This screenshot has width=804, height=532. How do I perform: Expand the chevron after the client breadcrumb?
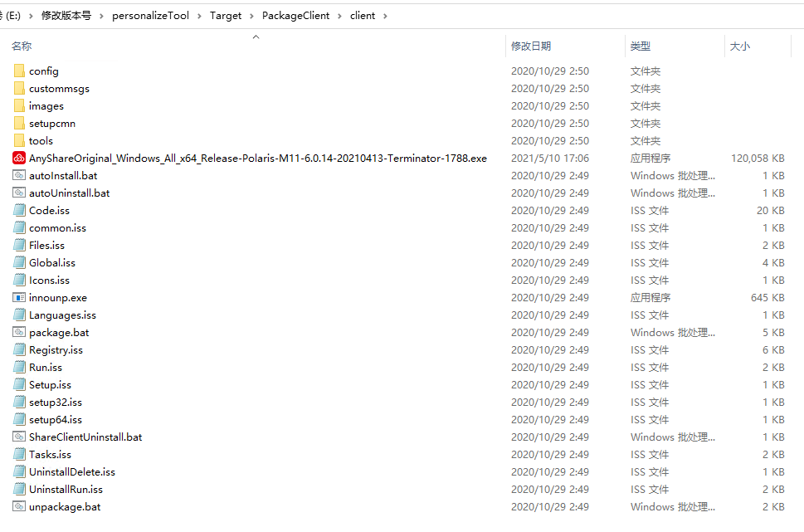coord(385,17)
